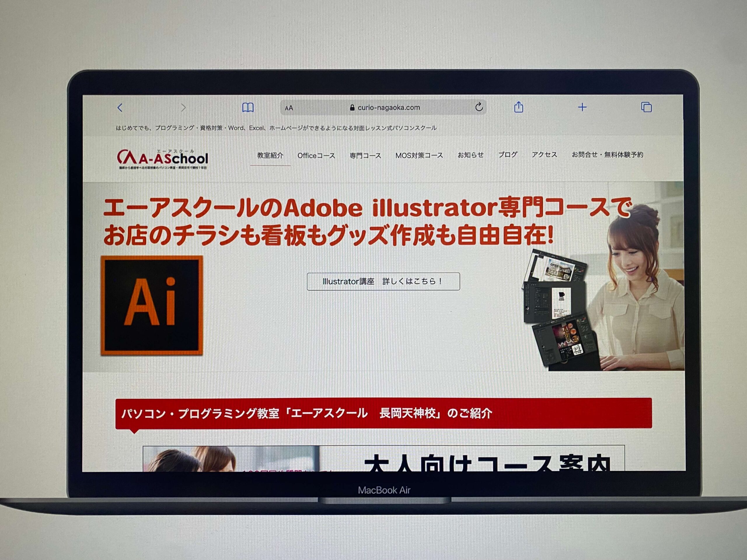The height and width of the screenshot is (560, 747).
Task: Open the アクセス navigation link
Action: pyautogui.click(x=544, y=155)
